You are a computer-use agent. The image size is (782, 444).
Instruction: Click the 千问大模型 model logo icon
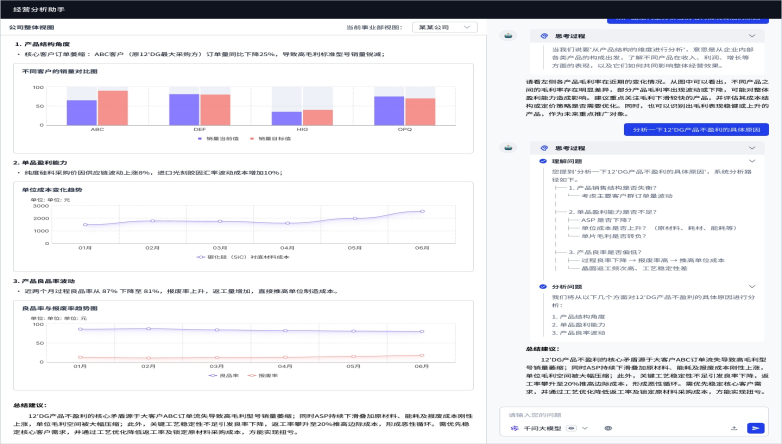click(514, 427)
